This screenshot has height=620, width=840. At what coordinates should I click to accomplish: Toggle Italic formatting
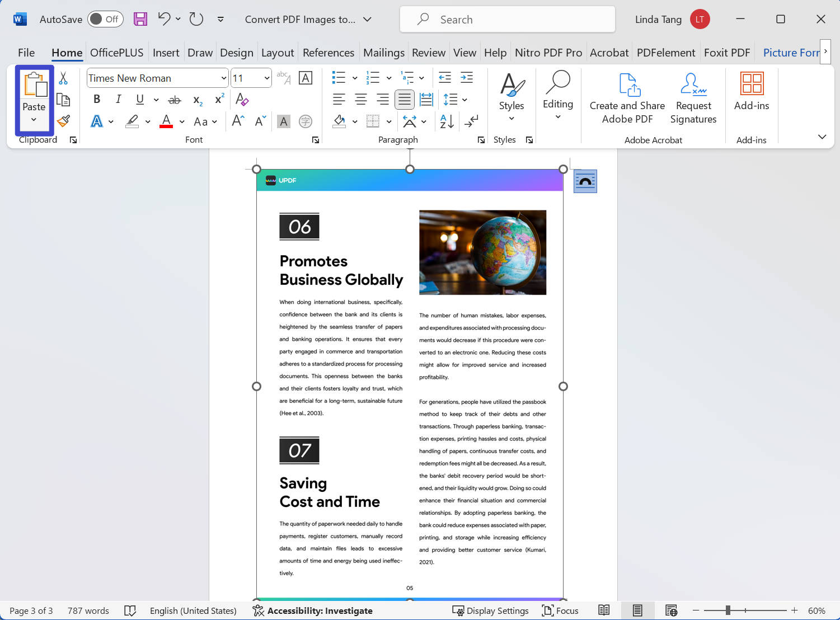tap(118, 100)
